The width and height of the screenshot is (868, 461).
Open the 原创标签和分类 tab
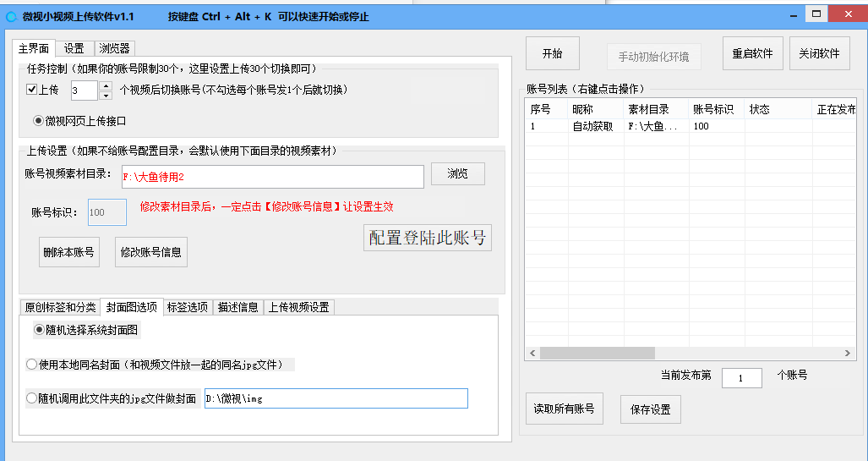[60, 307]
